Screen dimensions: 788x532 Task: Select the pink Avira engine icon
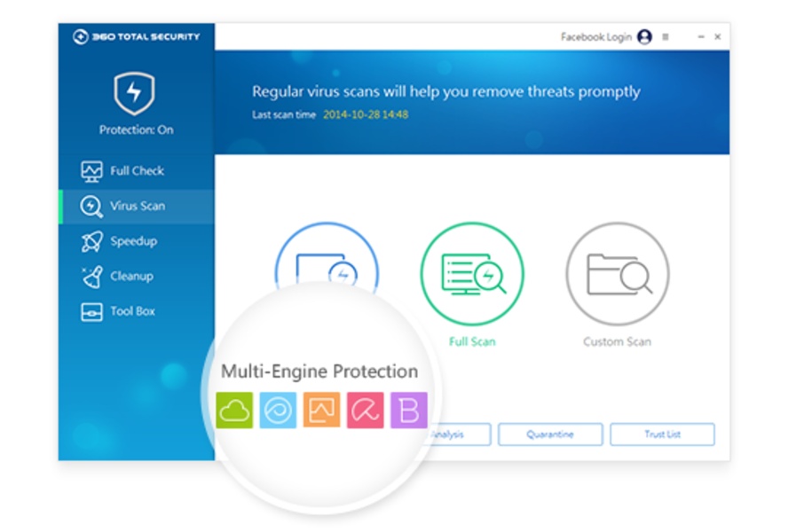pyautogui.click(x=366, y=411)
